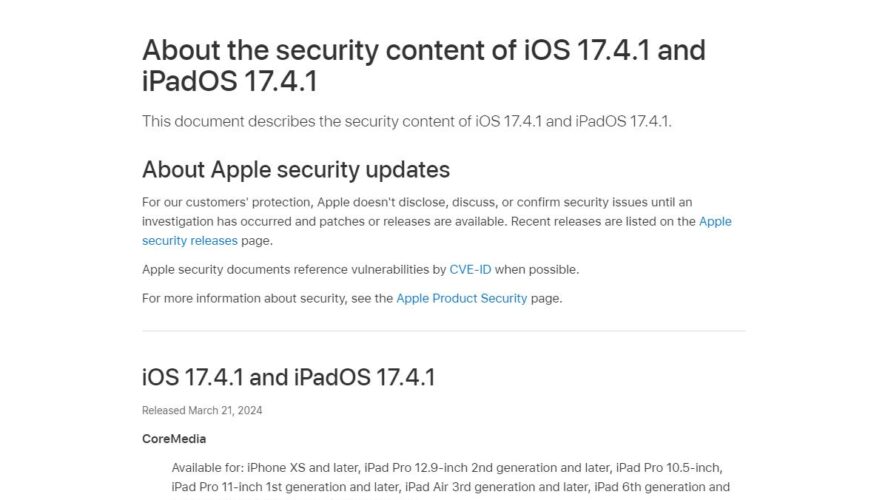Open the Apple security releases link

[x=715, y=221]
